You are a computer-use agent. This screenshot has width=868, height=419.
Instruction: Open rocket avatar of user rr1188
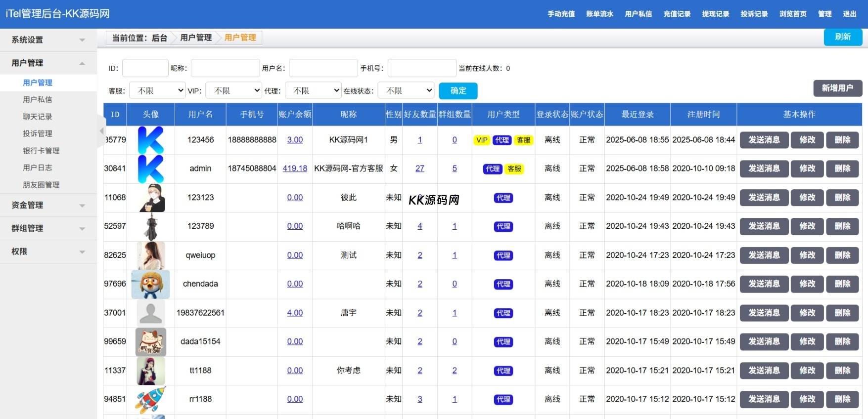click(151, 399)
